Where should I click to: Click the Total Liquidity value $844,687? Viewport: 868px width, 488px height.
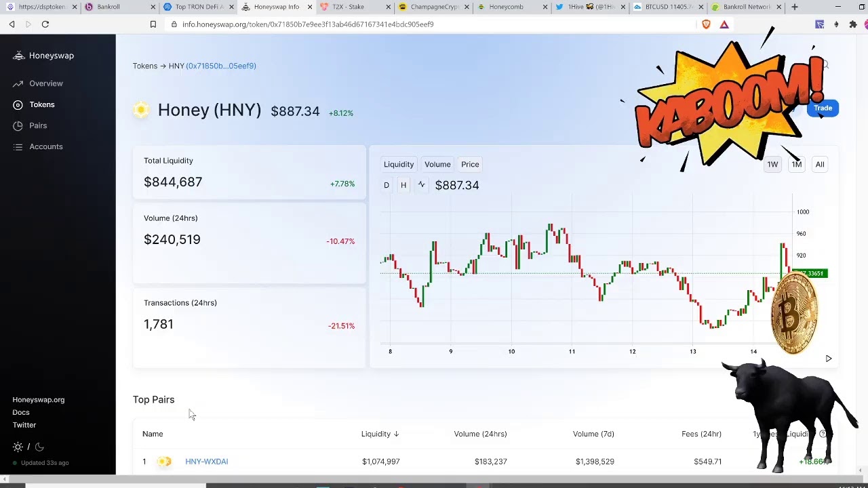coord(173,182)
